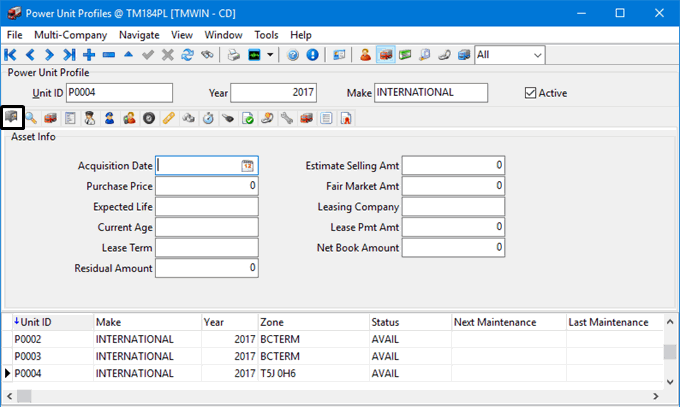Click into the Purchase Price field
Viewport: 680px width, 407px height.
(206, 186)
